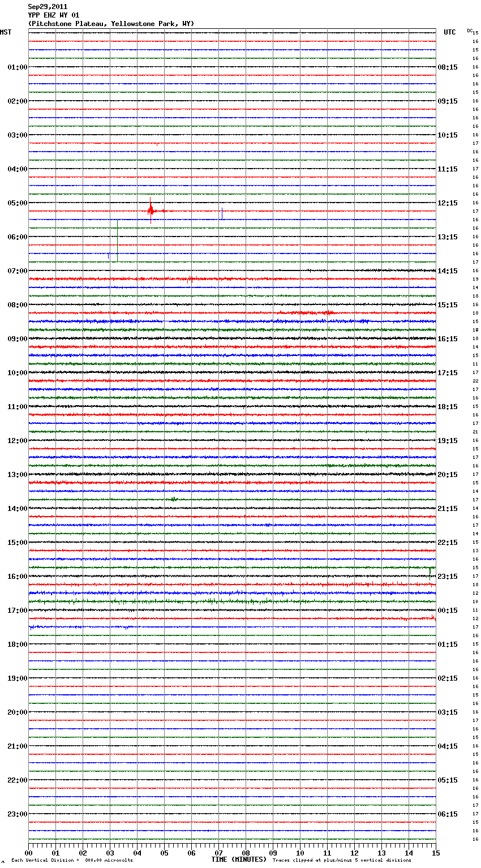Select the 08:00 MST time label
This screenshot has width=481, height=868.
[x=18, y=305]
